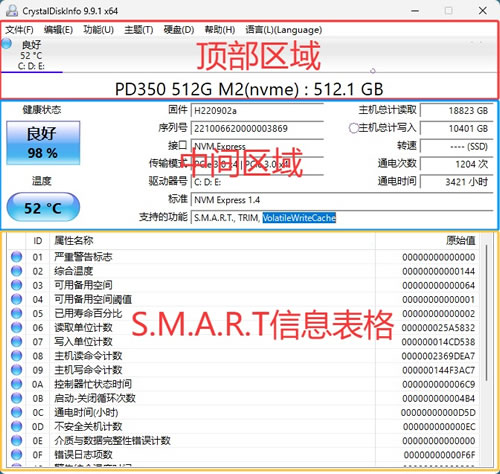The image size is (500, 474).
Task: Click the status orb for row 05
Action: click(16, 313)
